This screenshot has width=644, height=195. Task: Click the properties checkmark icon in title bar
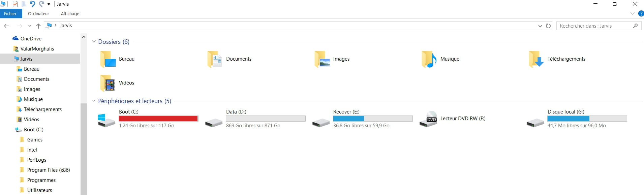click(15, 4)
